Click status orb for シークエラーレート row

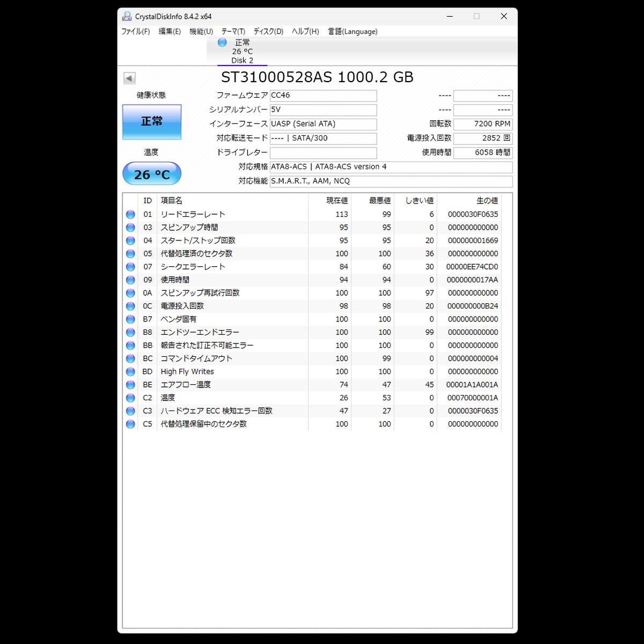click(130, 267)
